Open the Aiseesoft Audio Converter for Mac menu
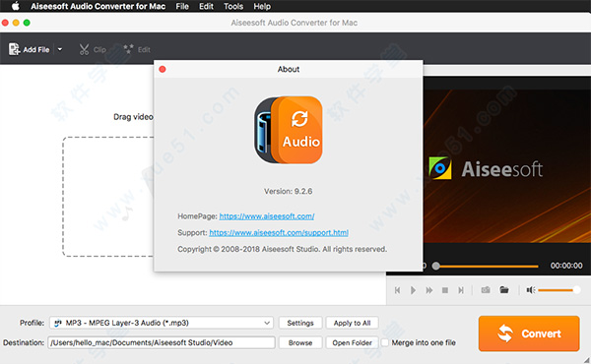Viewport: 591px width, 364px height. tap(98, 6)
